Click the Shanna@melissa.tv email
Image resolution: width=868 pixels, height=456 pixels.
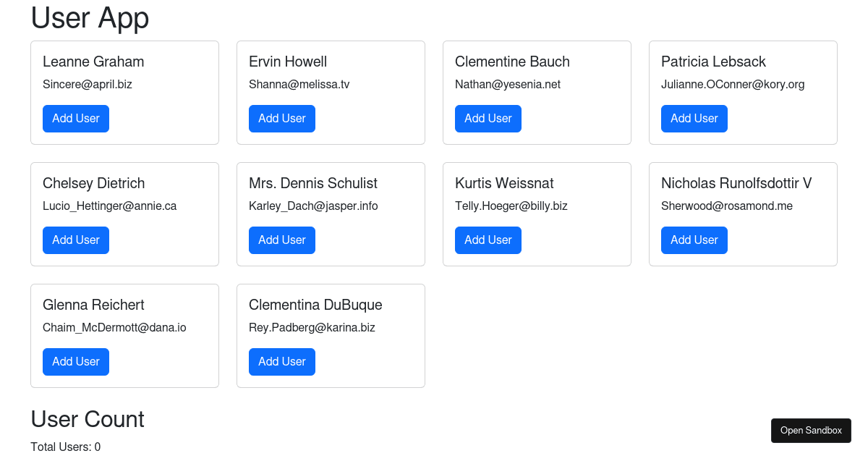299,85
